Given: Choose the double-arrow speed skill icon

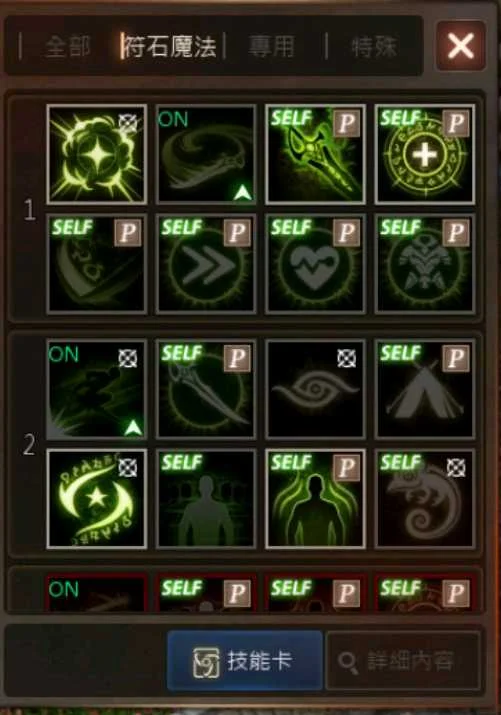Looking at the screenshot, I should pos(206,264).
